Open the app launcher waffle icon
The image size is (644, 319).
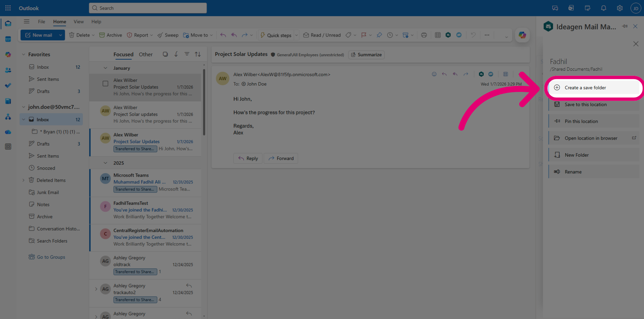(x=8, y=8)
